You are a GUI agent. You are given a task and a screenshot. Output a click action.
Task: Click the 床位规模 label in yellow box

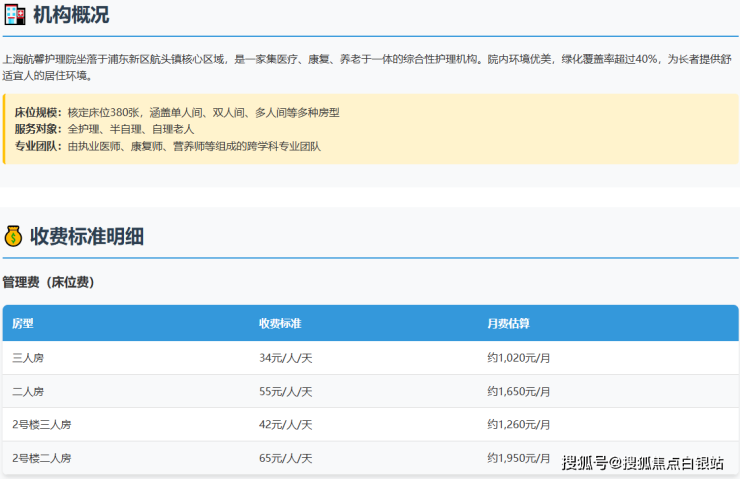click(38, 112)
